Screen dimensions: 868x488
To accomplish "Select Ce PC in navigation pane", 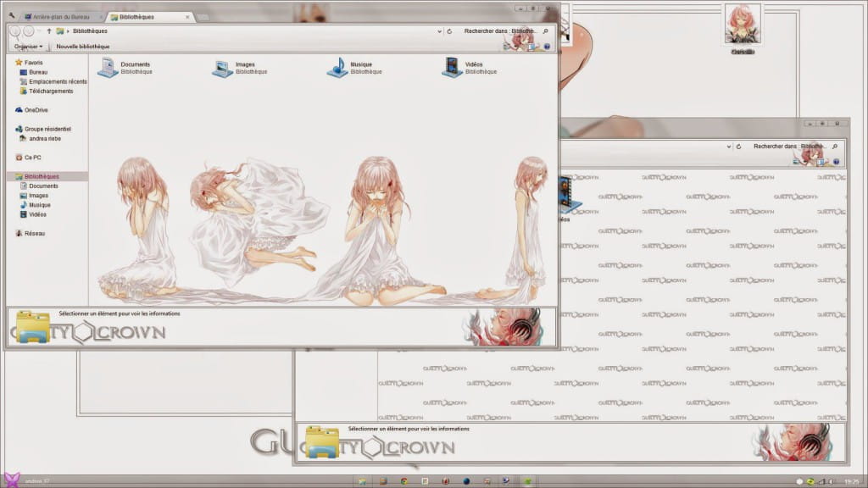I will [32, 158].
